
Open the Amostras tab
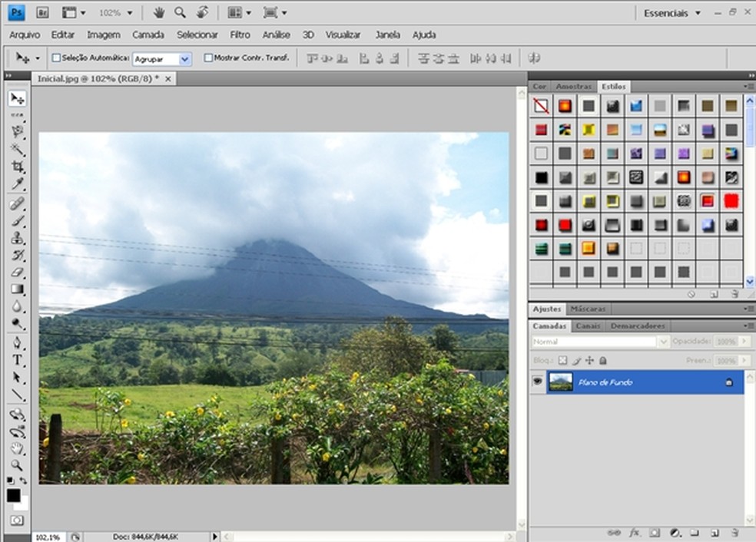[x=573, y=87]
